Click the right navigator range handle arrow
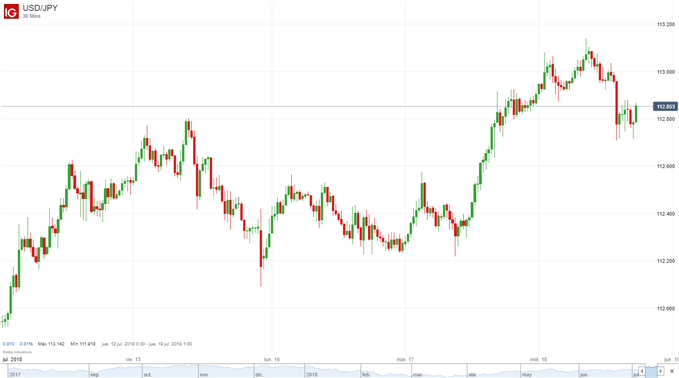The height and width of the screenshot is (378, 679). (660, 371)
